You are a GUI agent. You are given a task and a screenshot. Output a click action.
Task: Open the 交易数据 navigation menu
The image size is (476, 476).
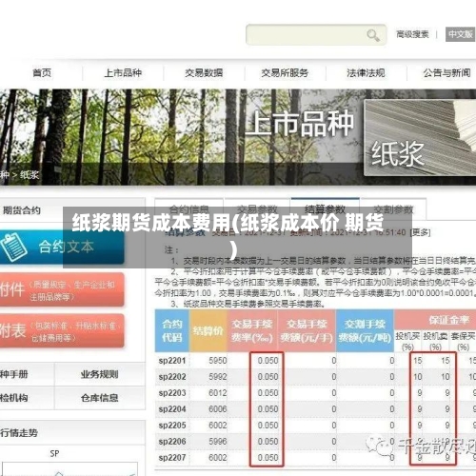click(204, 73)
